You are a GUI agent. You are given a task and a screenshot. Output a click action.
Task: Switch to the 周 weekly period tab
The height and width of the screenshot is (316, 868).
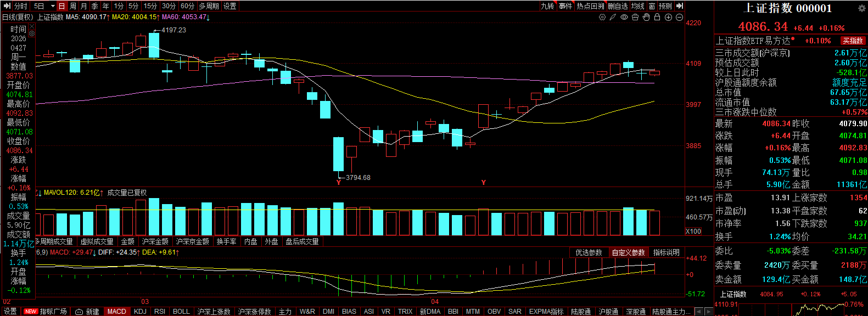[72, 6]
